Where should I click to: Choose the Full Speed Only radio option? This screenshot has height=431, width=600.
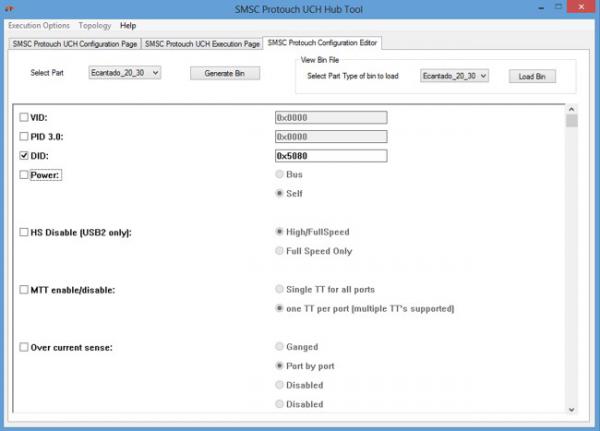pos(279,251)
